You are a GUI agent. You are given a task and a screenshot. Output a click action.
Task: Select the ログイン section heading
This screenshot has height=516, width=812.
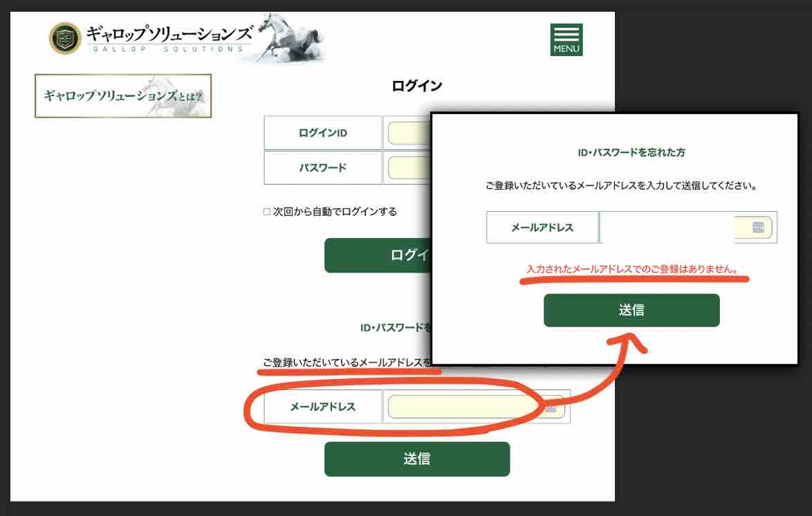pyautogui.click(x=416, y=84)
